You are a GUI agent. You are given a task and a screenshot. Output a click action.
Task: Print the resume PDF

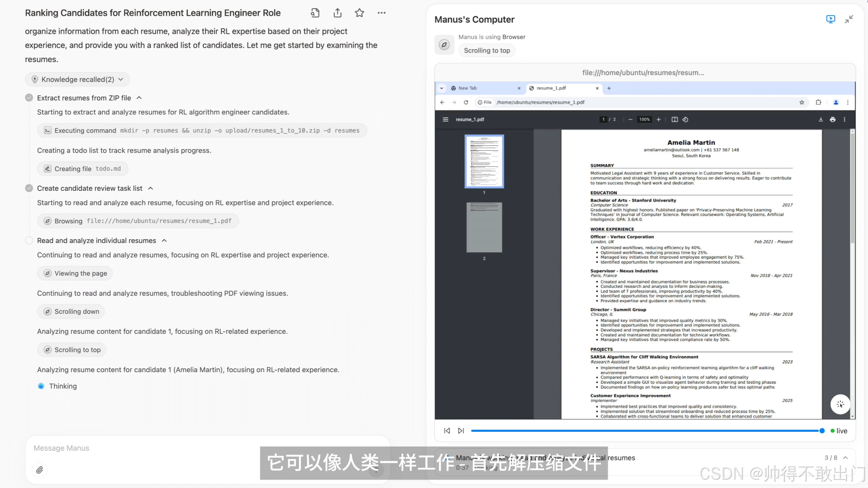coord(832,119)
